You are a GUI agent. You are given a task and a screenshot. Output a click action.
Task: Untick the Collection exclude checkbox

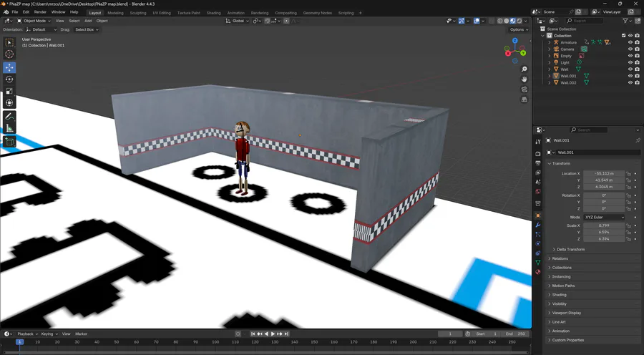click(x=623, y=36)
